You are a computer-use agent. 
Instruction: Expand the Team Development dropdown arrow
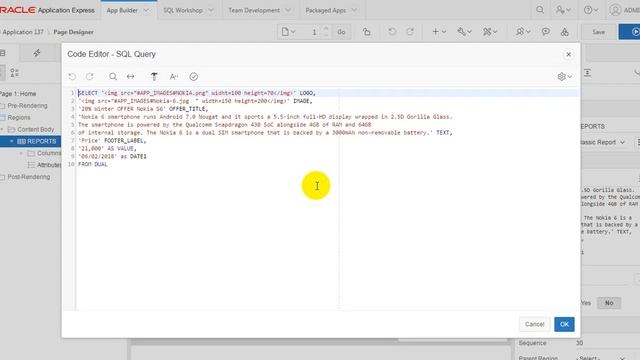pyautogui.click(x=288, y=10)
